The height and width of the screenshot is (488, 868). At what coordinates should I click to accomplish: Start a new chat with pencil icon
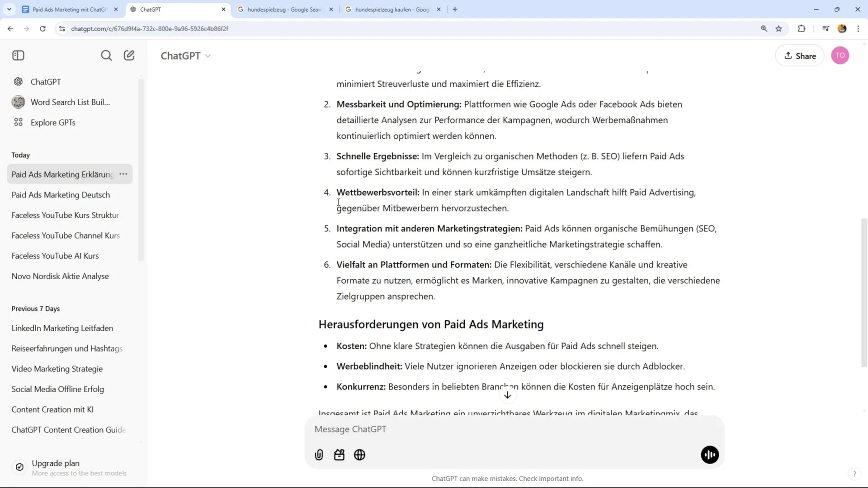(129, 56)
